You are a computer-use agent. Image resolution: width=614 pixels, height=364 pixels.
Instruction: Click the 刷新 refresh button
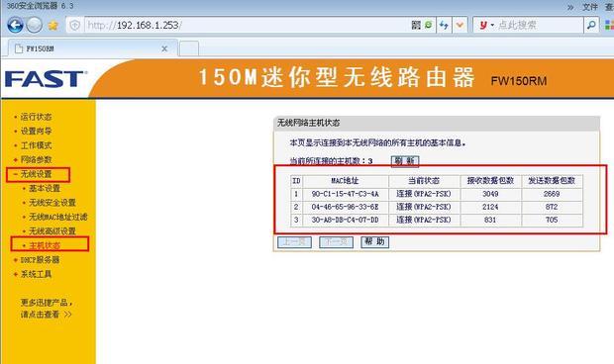click(x=405, y=161)
